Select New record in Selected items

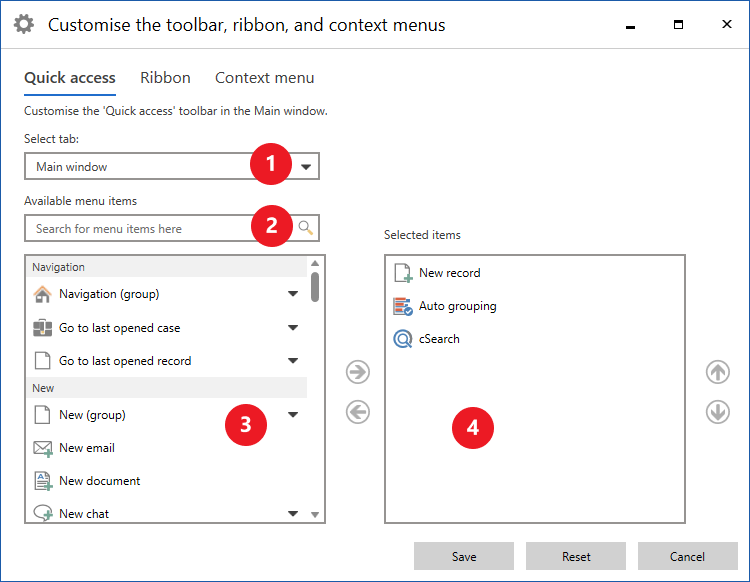coord(535,273)
